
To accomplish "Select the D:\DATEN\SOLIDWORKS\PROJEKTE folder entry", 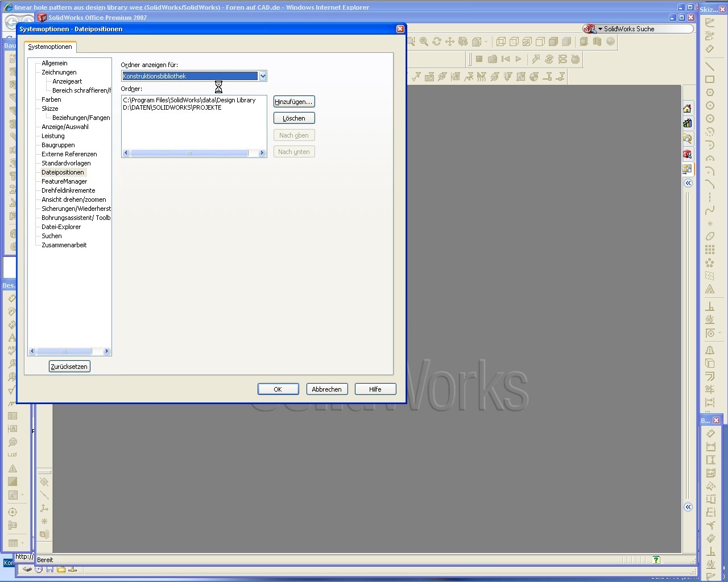I will click(172, 107).
